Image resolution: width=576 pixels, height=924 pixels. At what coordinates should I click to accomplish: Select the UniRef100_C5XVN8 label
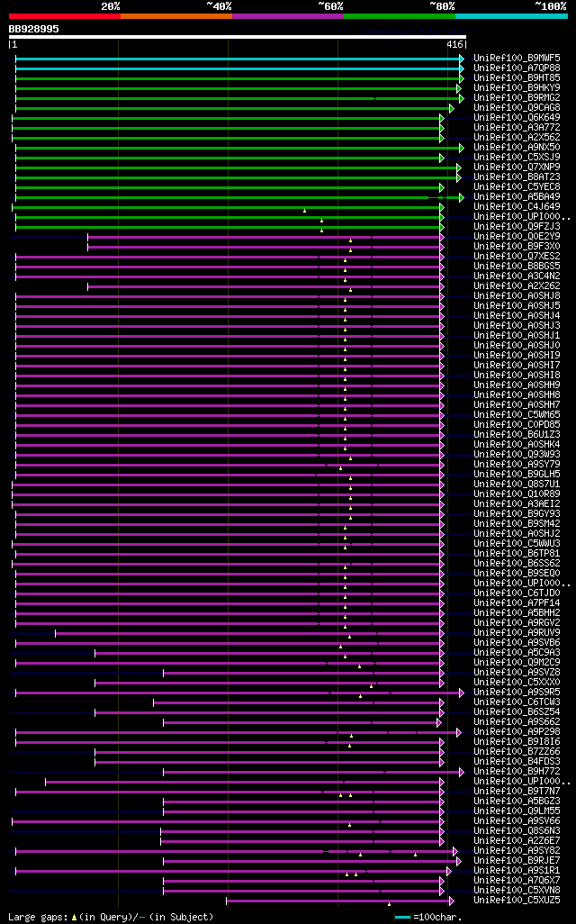(517, 890)
